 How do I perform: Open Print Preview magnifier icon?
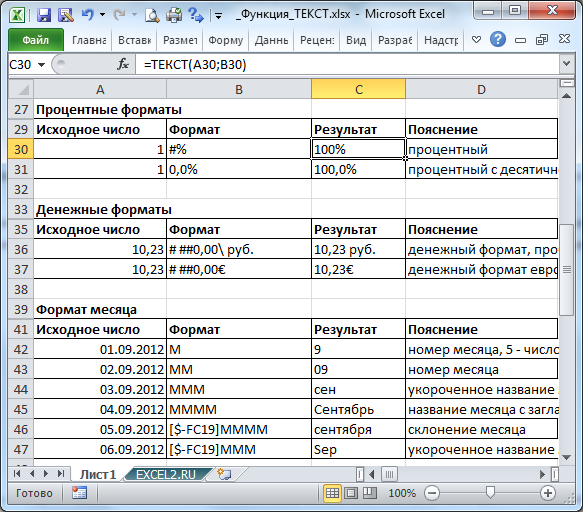coord(152,15)
